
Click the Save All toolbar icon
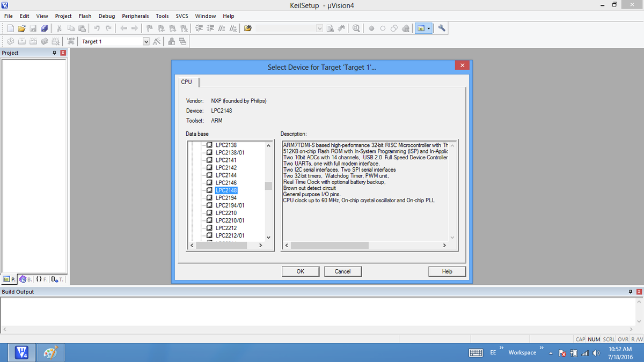coord(43,28)
